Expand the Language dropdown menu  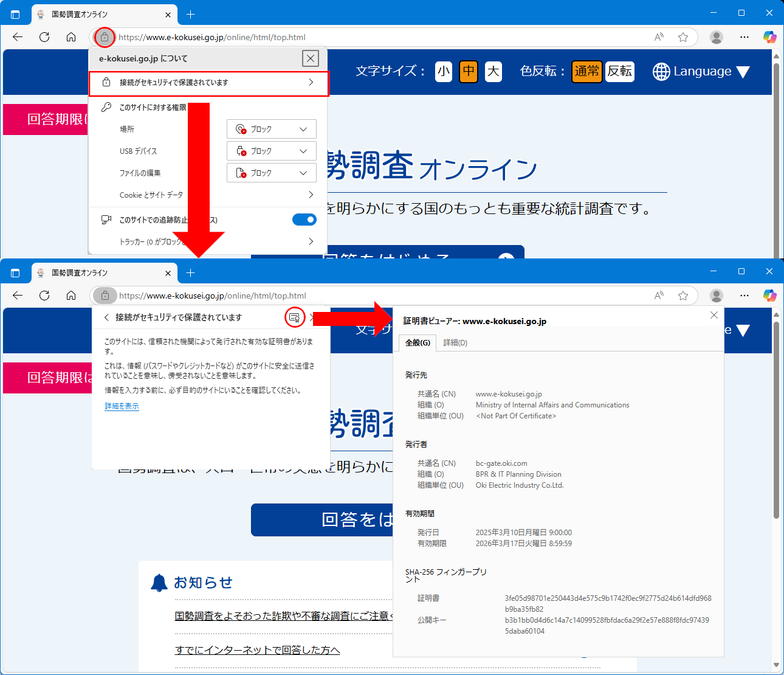pyautogui.click(x=701, y=72)
